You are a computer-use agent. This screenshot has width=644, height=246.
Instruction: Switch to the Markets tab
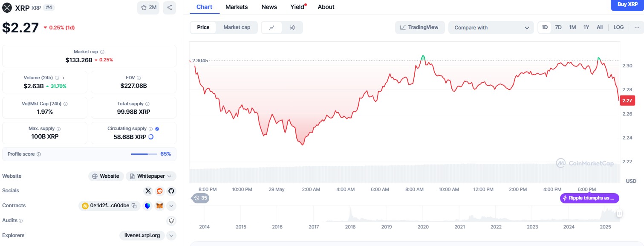click(x=237, y=7)
